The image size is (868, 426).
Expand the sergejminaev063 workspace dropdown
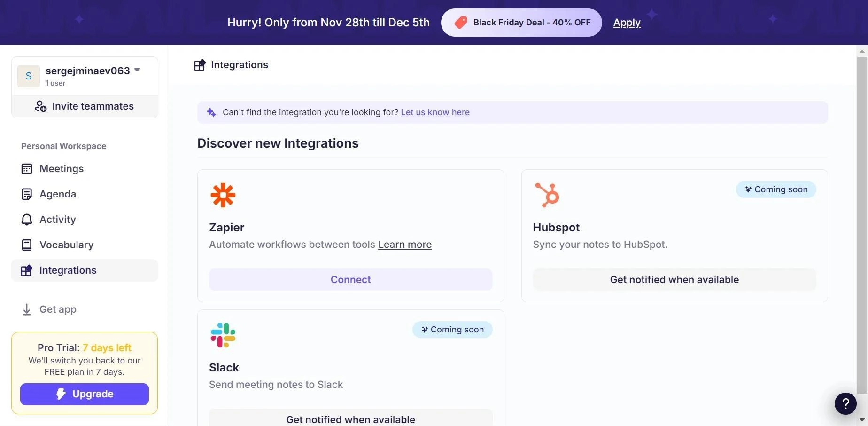137,70
